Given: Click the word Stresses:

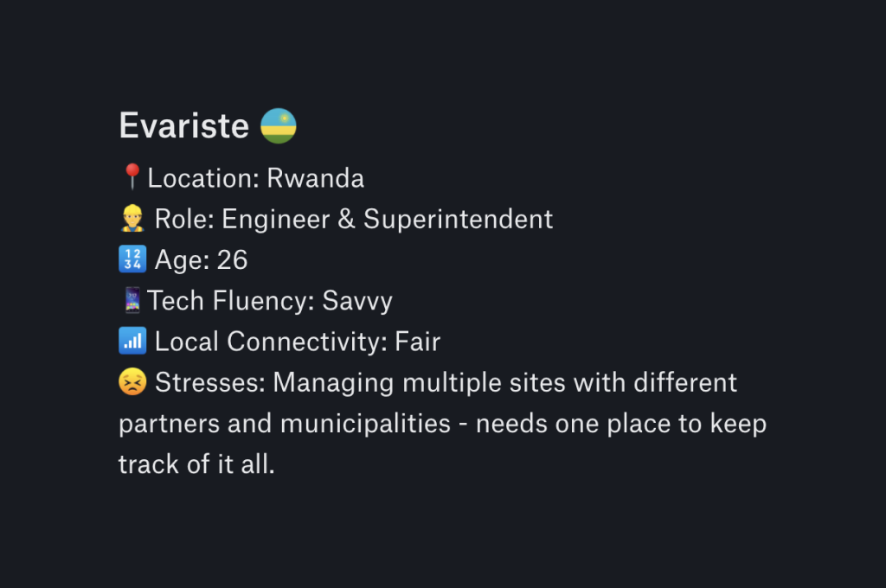Looking at the screenshot, I should pyautogui.click(x=210, y=383).
